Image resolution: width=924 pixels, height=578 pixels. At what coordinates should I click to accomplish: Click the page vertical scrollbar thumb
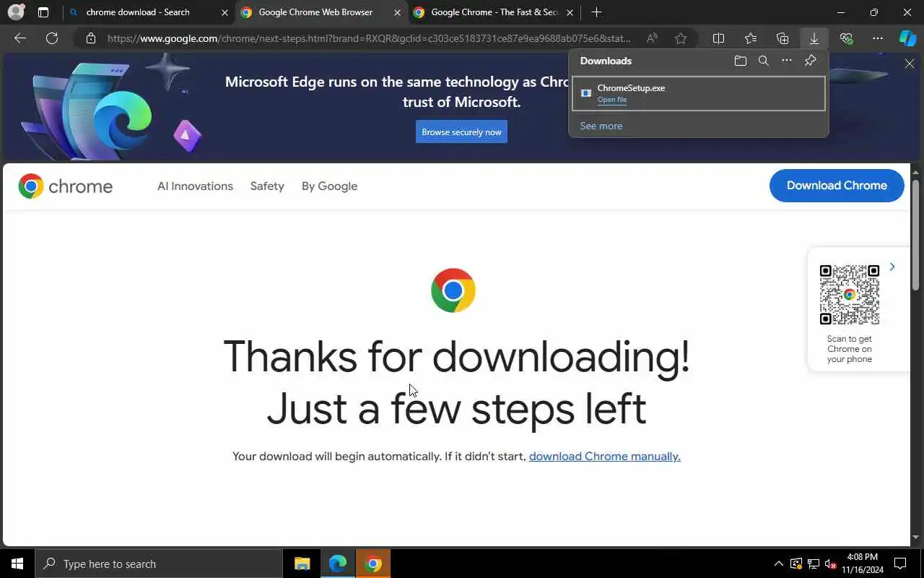[x=915, y=235]
